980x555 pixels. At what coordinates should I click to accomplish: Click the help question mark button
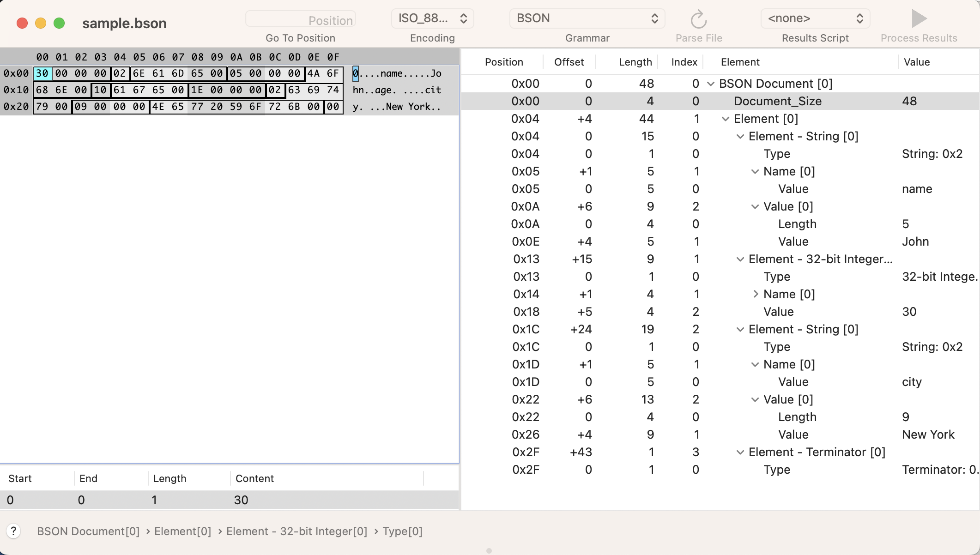13,531
